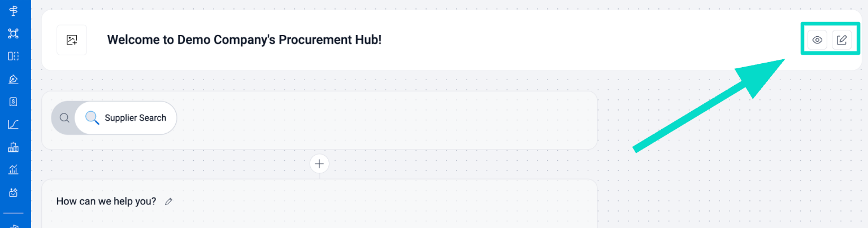Viewport: 868px width, 228px height.
Task: Add a new section with the plus button
Action: [319, 164]
